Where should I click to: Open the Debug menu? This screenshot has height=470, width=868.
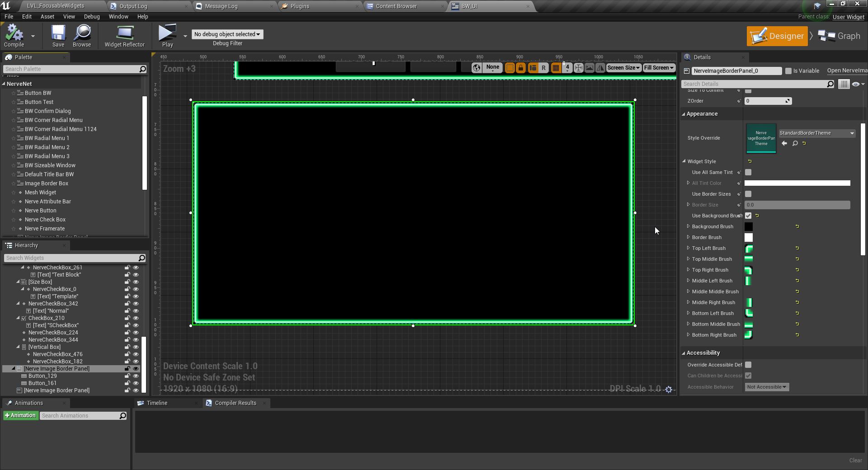tap(92, 17)
